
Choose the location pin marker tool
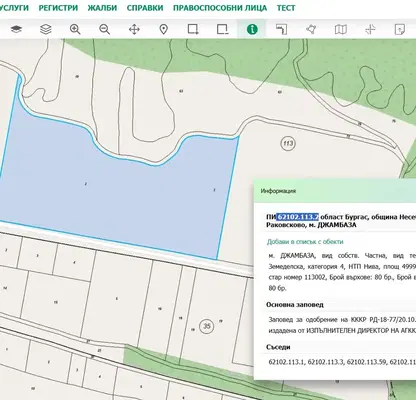(163, 29)
